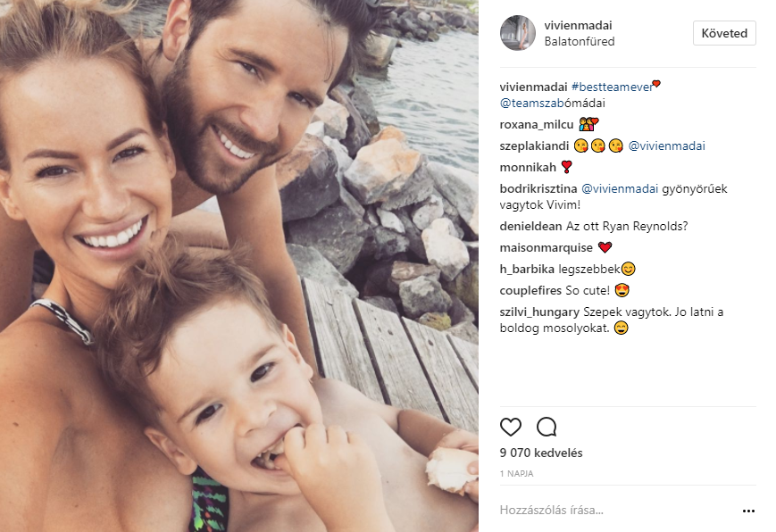This screenshot has width=776, height=532.
Task: Open denieldean's profile from comment
Action: (x=531, y=226)
